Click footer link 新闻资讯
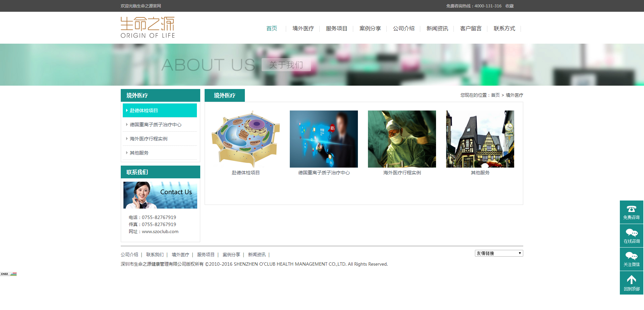 point(257,255)
